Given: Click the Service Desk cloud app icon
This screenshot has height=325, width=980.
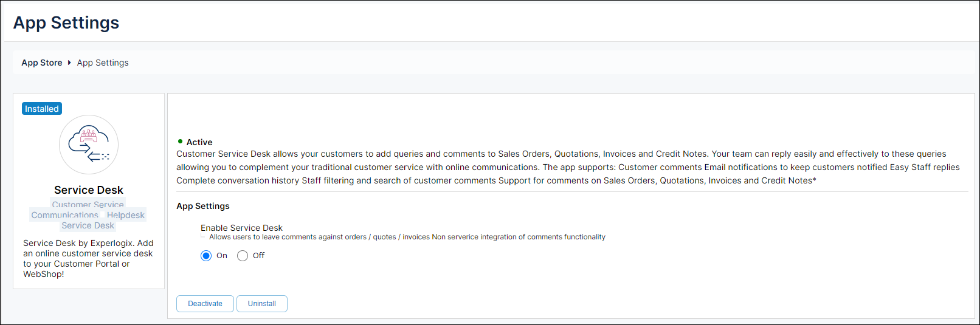Looking at the screenshot, I should click(89, 145).
